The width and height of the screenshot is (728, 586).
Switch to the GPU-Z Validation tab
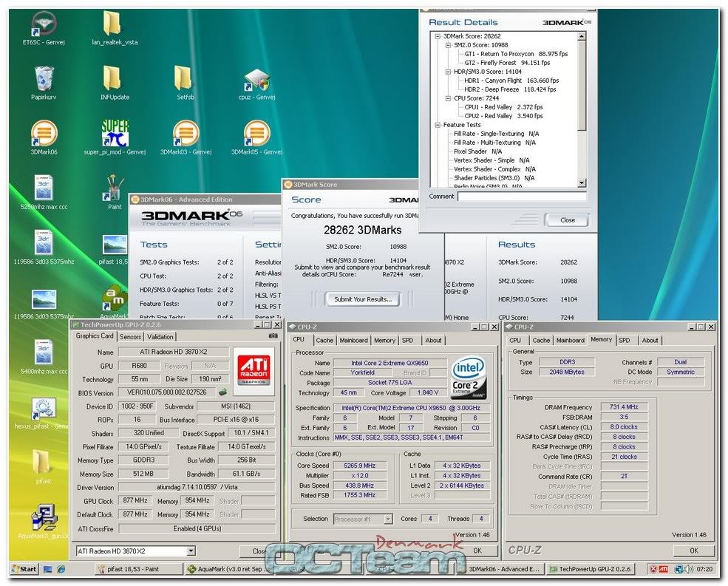[160, 337]
